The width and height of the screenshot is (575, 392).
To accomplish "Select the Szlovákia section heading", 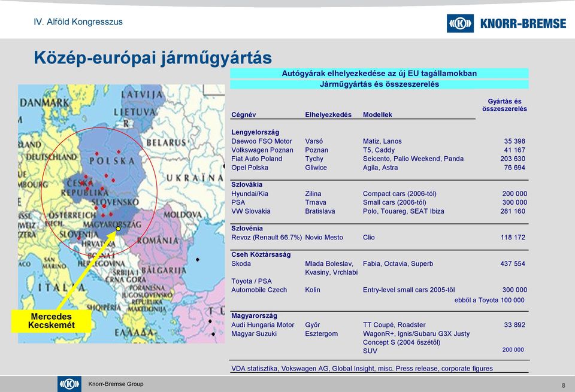I will tap(247, 185).
